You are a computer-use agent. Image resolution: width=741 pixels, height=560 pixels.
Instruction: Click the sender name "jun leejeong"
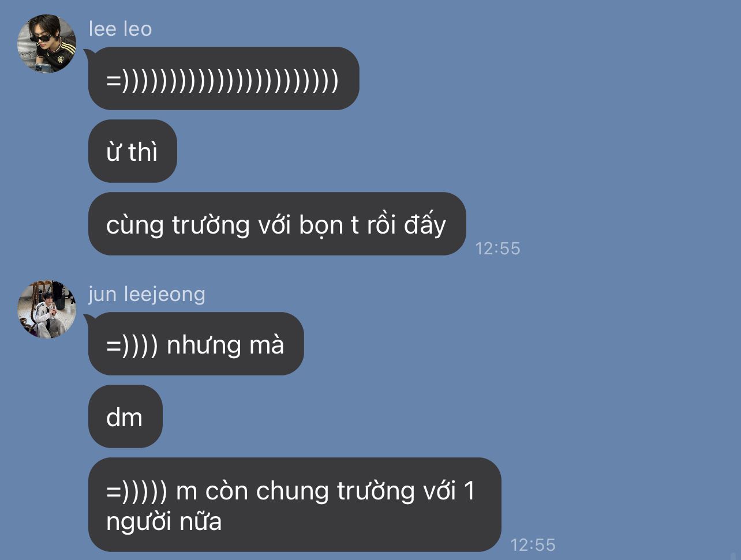147,294
